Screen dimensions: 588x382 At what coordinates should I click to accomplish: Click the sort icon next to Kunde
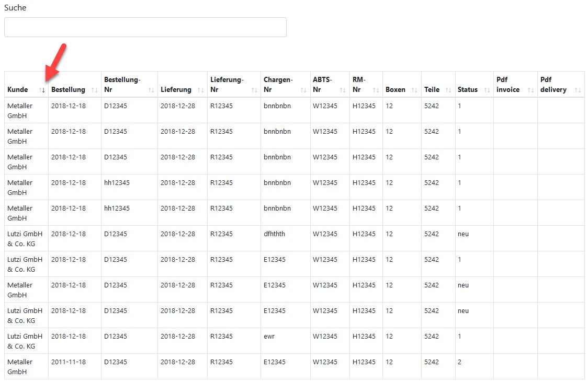[42, 90]
